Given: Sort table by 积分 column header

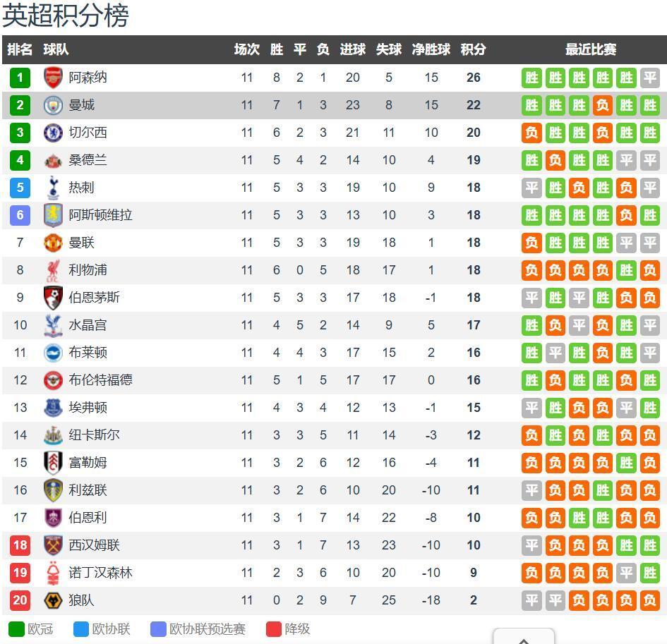Looking at the screenshot, I should pyautogui.click(x=473, y=49).
